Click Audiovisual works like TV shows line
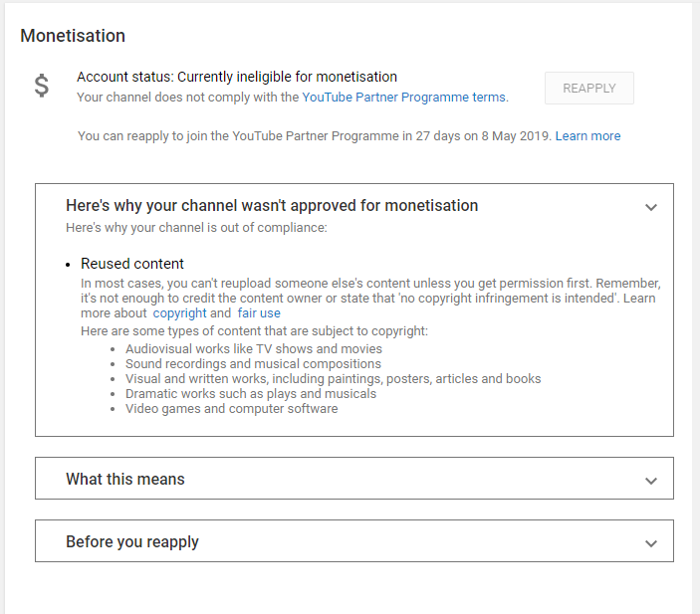This screenshot has height=614, width=700. point(254,349)
